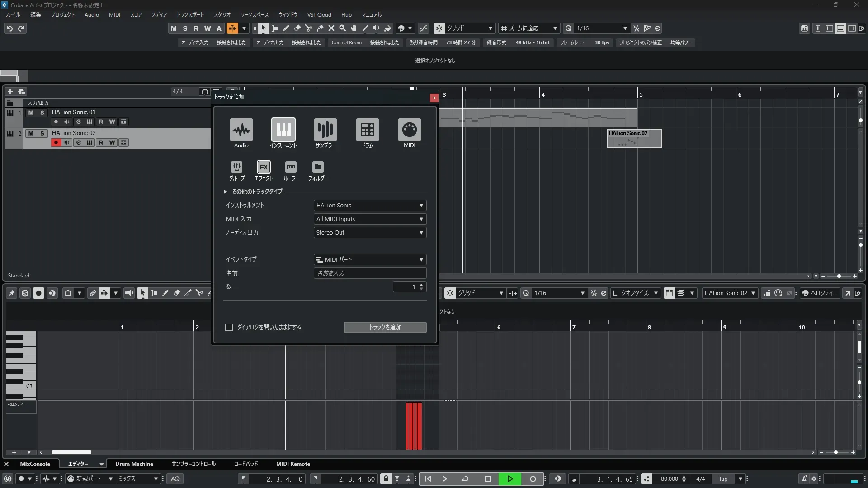Mute the HALion Sonic 01 track
The image size is (868, 488).
coord(31,113)
